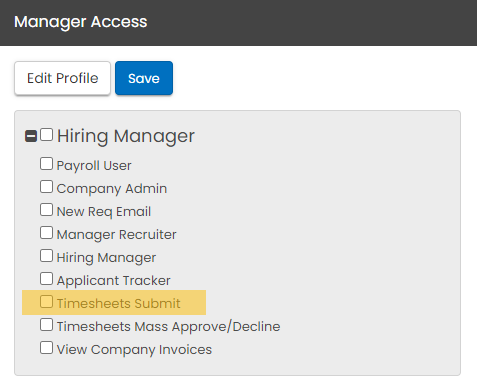This screenshot has width=477, height=390.
Task: Click the Manager Access header title
Action: [x=80, y=22]
